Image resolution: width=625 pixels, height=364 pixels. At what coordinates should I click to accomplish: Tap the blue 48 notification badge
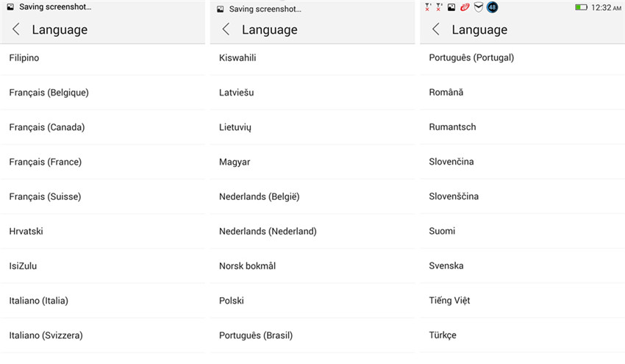(x=492, y=7)
